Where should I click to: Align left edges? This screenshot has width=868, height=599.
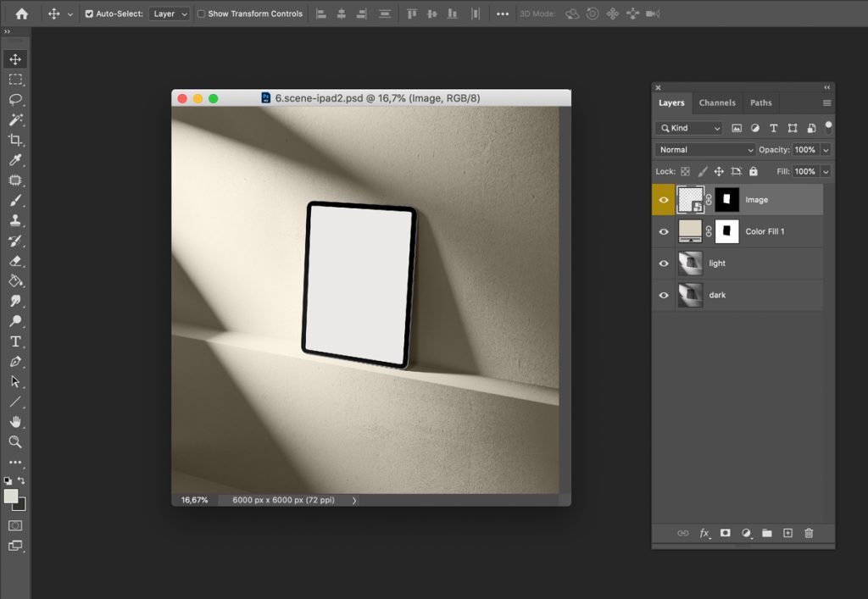321,14
